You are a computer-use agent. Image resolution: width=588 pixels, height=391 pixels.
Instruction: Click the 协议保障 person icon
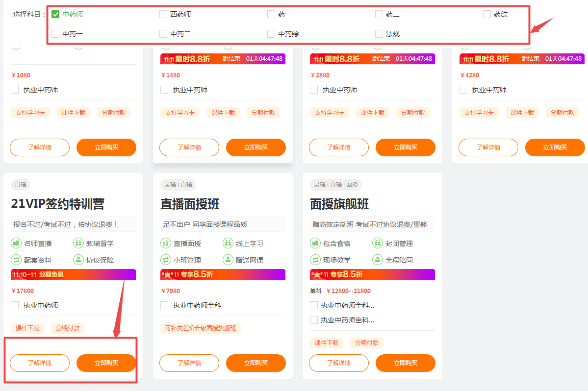click(x=78, y=260)
